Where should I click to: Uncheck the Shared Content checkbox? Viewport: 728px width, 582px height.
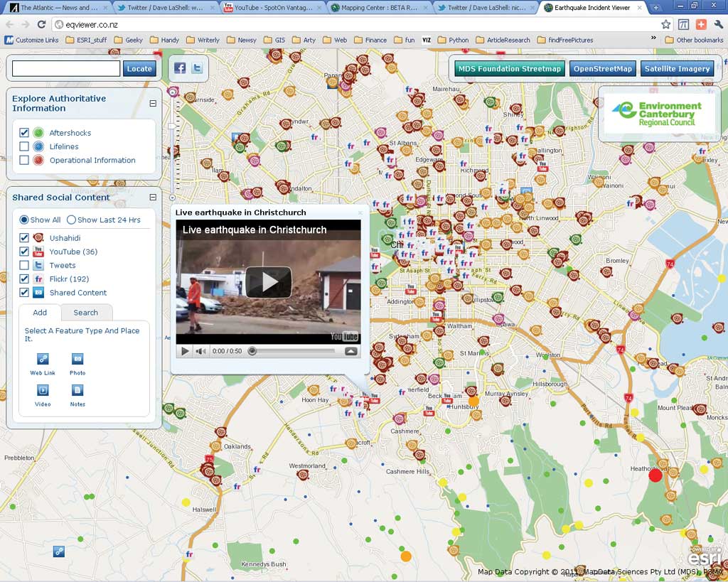[24, 292]
